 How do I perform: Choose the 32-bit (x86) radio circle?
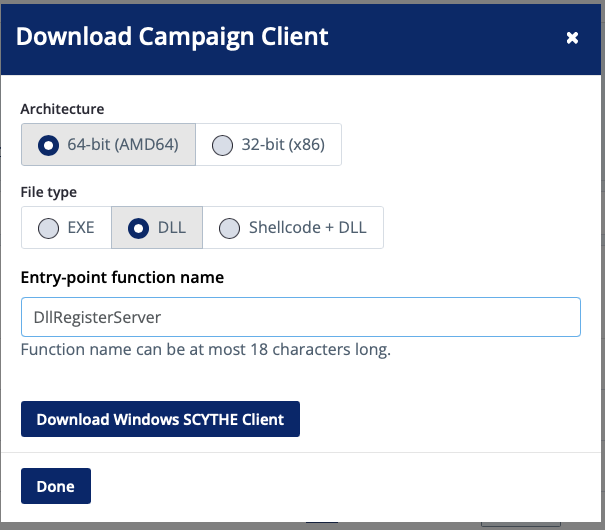tap(222, 145)
